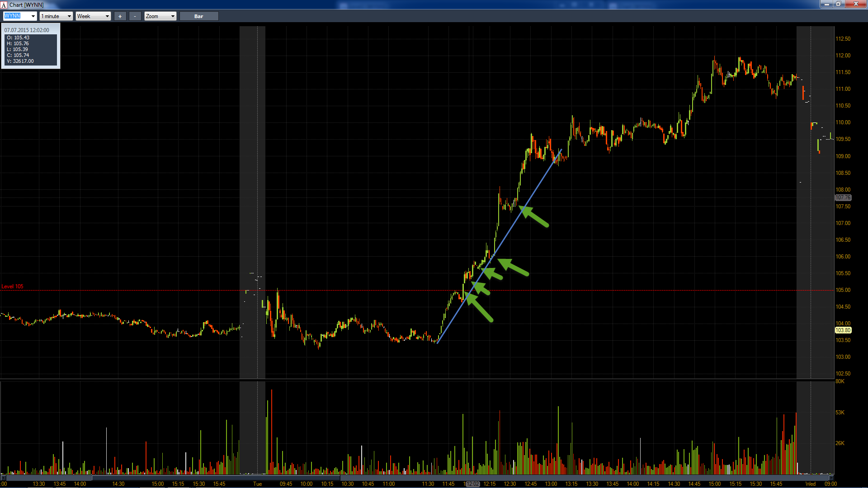
Task: Click the highlighted 103.80 price marker
Action: click(843, 330)
